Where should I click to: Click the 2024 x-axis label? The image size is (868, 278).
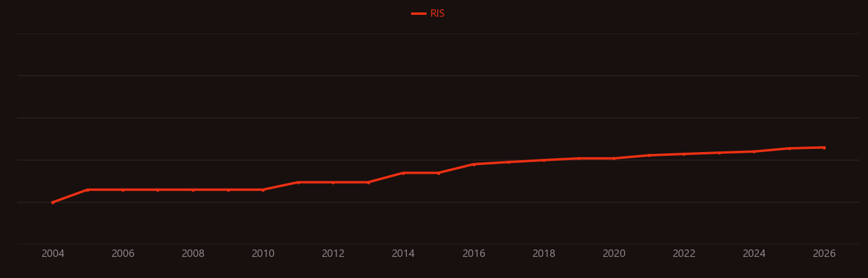754,254
